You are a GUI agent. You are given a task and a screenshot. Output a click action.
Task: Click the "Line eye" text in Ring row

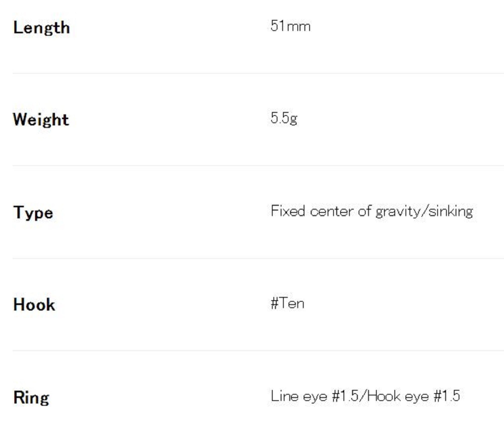pos(299,396)
